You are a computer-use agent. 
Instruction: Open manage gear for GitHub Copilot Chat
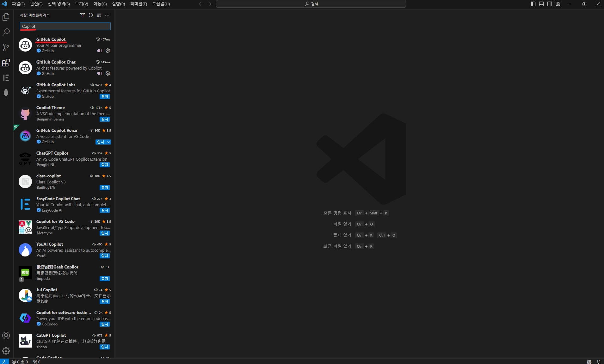tap(108, 73)
